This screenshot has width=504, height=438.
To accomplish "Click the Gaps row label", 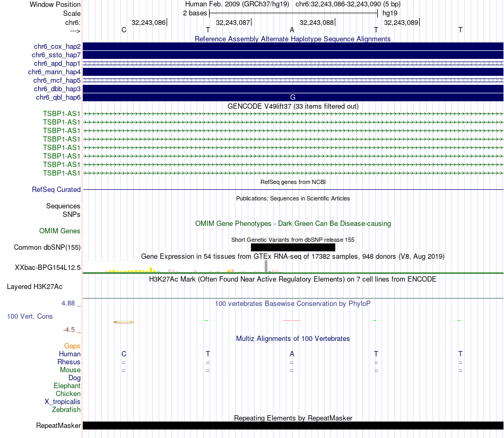I will pos(72,346).
